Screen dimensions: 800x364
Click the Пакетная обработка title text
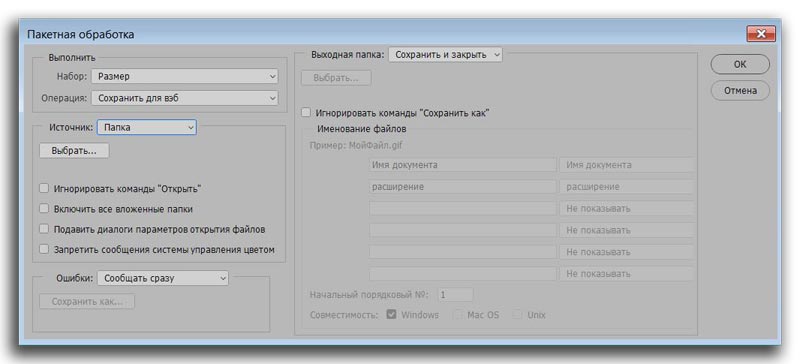pos(81,35)
